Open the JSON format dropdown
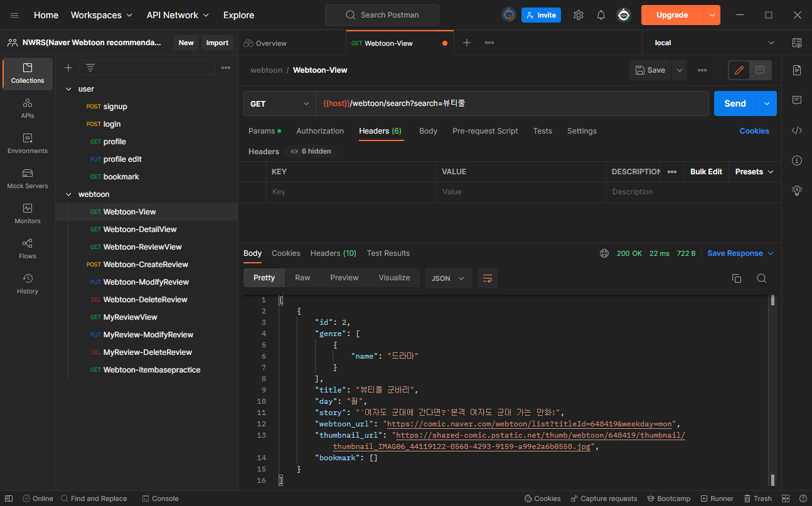Image resolution: width=812 pixels, height=506 pixels. (x=449, y=278)
